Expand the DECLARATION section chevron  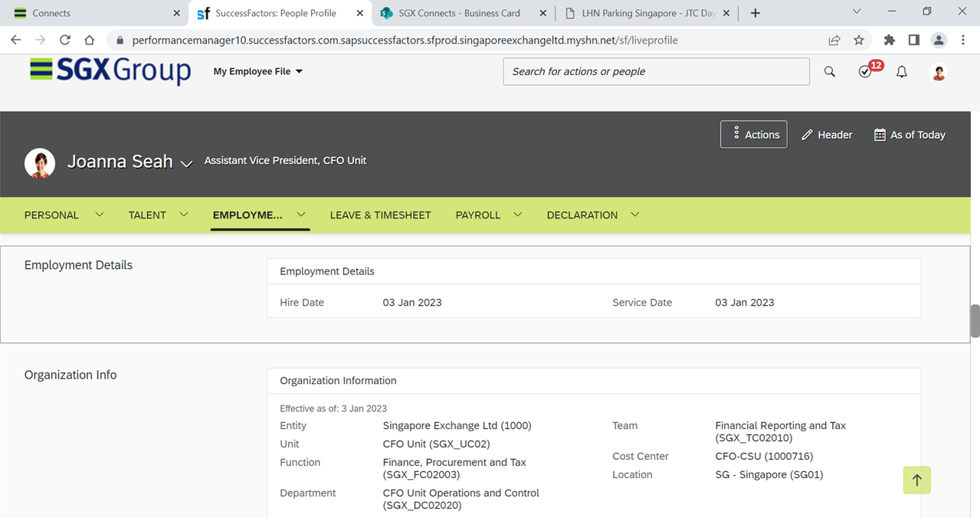635,215
